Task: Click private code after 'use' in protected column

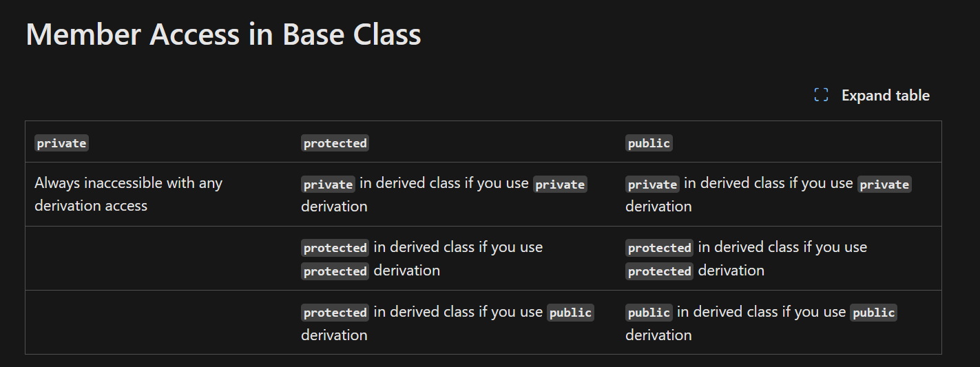Action: click(560, 184)
